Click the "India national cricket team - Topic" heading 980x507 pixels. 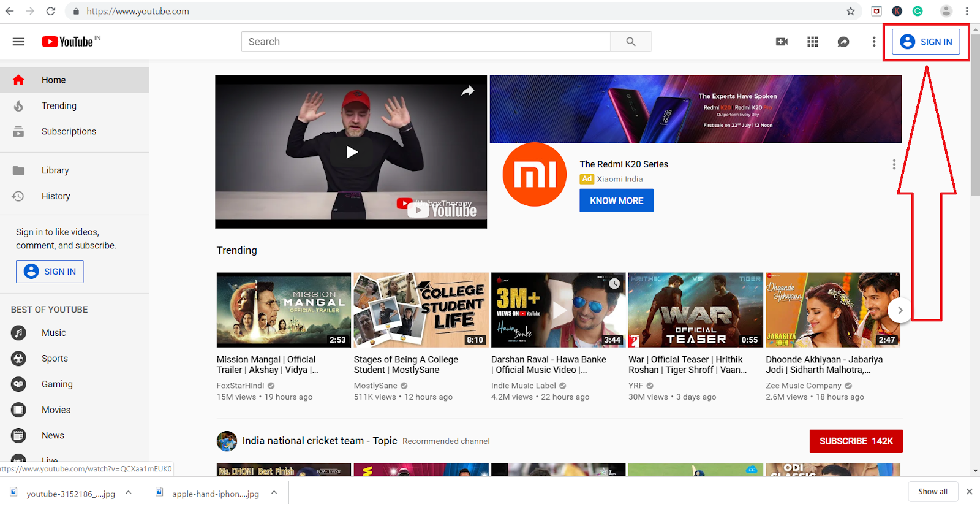(x=320, y=441)
